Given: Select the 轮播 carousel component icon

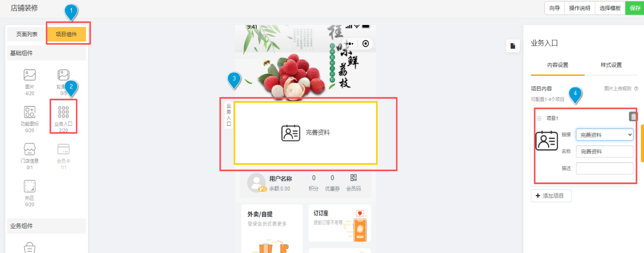Looking at the screenshot, I should pos(63,75).
